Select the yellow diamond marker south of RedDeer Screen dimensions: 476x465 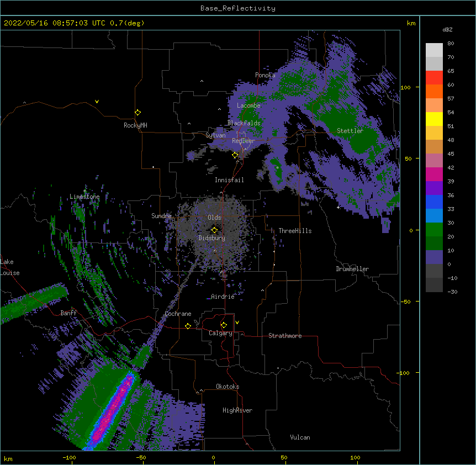pyautogui.click(x=235, y=155)
